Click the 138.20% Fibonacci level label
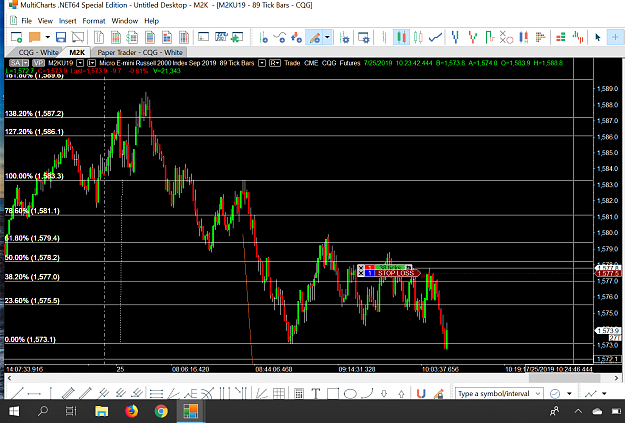Viewport: 625px width, 423px height. point(34,114)
